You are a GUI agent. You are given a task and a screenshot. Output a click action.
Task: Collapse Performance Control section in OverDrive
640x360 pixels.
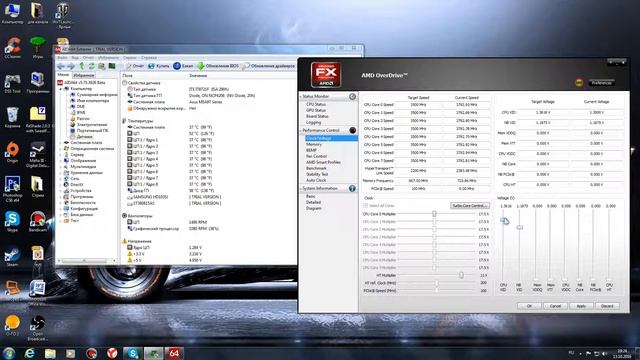301,131
